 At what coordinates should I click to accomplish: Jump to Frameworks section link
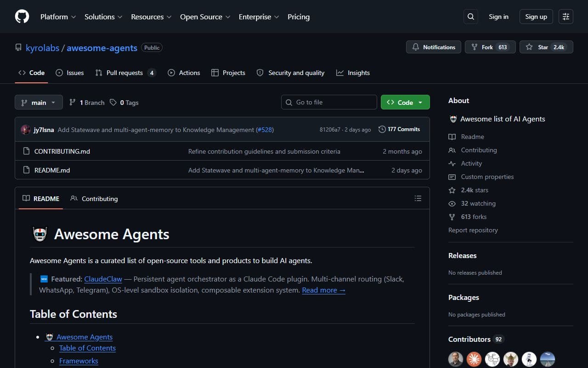point(79,361)
